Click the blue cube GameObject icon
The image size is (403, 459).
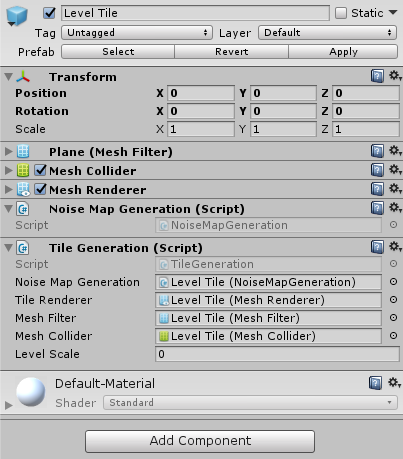[x=17, y=16]
